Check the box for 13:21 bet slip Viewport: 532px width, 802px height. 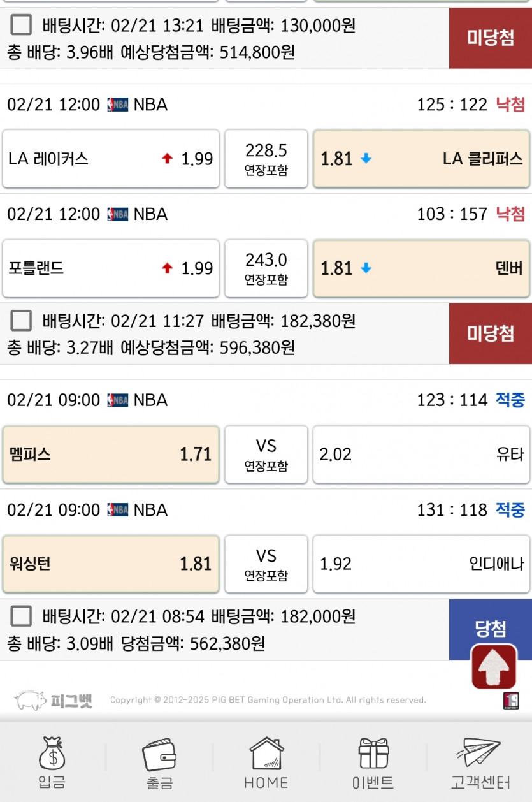pyautogui.click(x=22, y=26)
